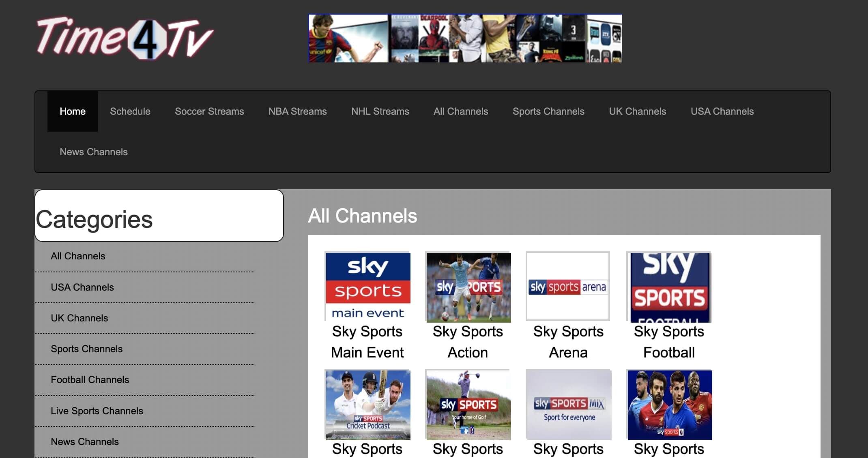The height and width of the screenshot is (458, 868).
Task: Open the Sky Sports Football channel logo
Action: pos(669,287)
